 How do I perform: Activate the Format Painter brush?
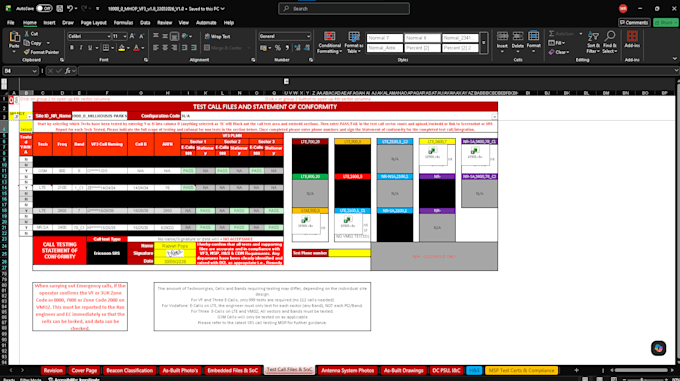pos(27,52)
